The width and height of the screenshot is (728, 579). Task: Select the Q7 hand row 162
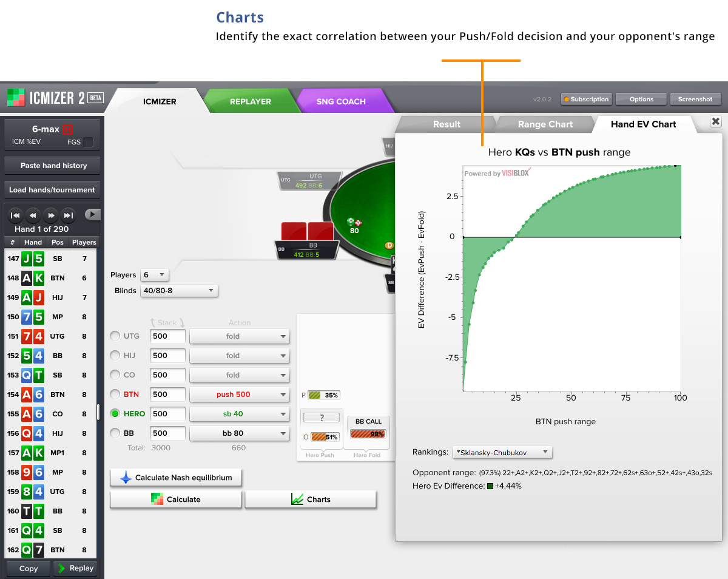click(x=51, y=550)
